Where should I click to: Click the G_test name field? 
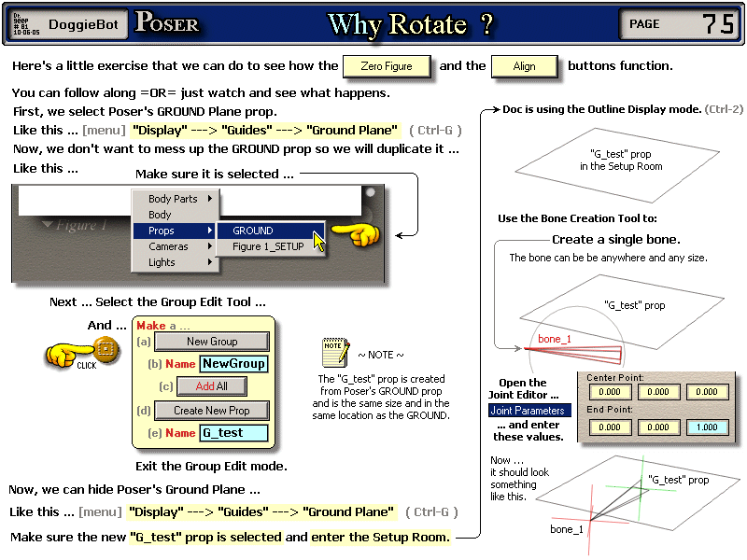(x=233, y=433)
